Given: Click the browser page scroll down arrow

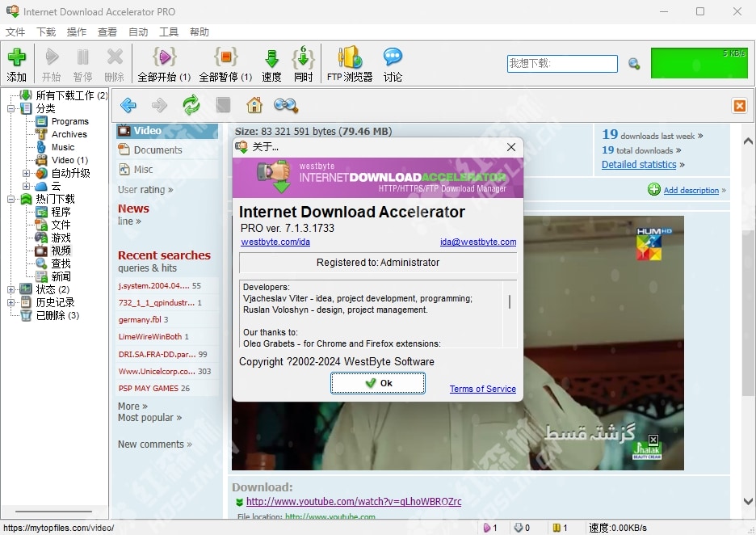Looking at the screenshot, I should (x=748, y=501).
